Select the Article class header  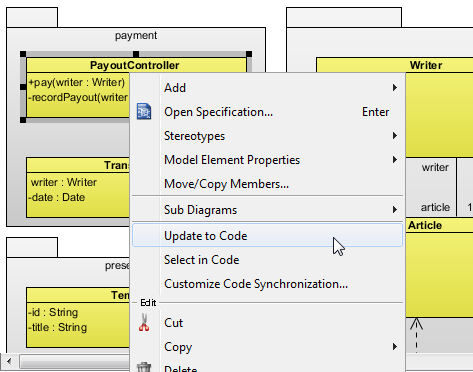[425, 225]
